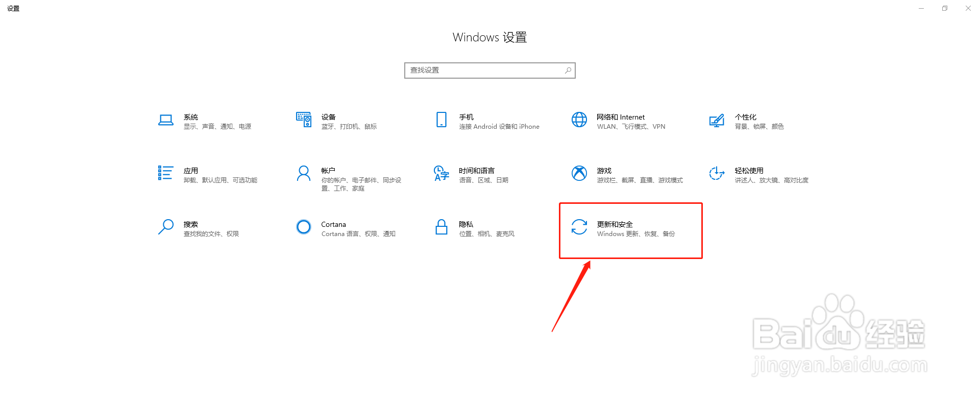This screenshot has height=398, width=980.
Task: Open the 时间和语言 icon
Action: pos(441,173)
